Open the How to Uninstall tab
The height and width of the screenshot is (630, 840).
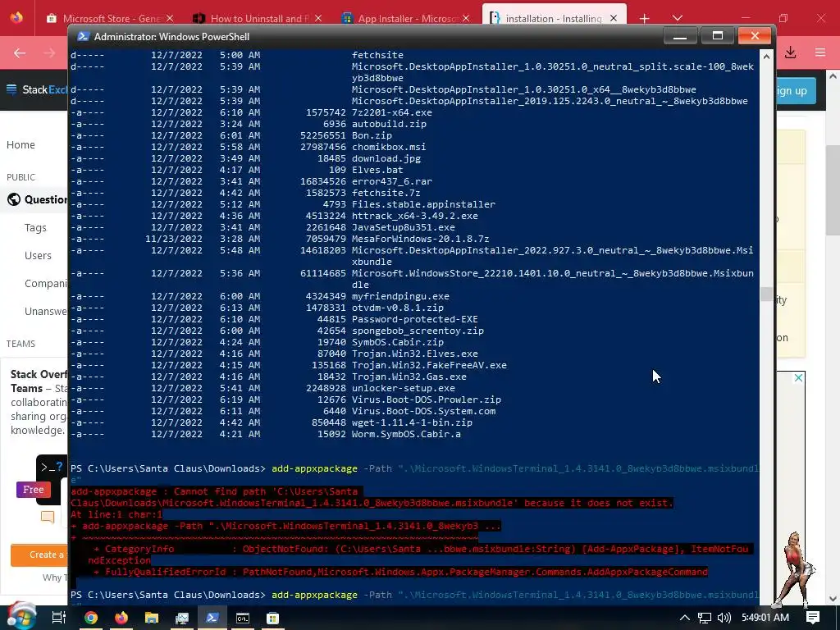(x=257, y=18)
